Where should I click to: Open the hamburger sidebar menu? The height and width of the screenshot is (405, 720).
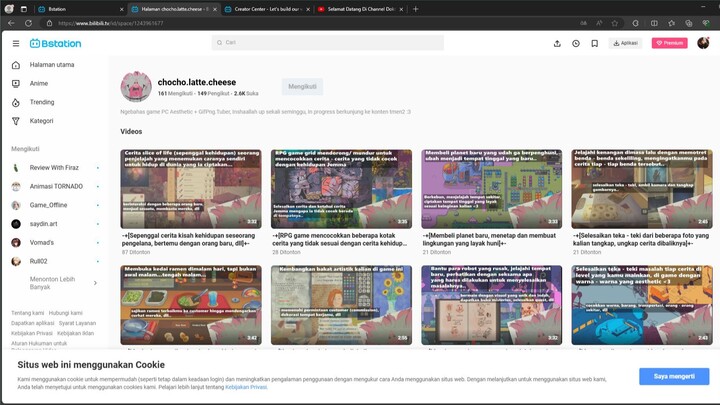coord(16,44)
